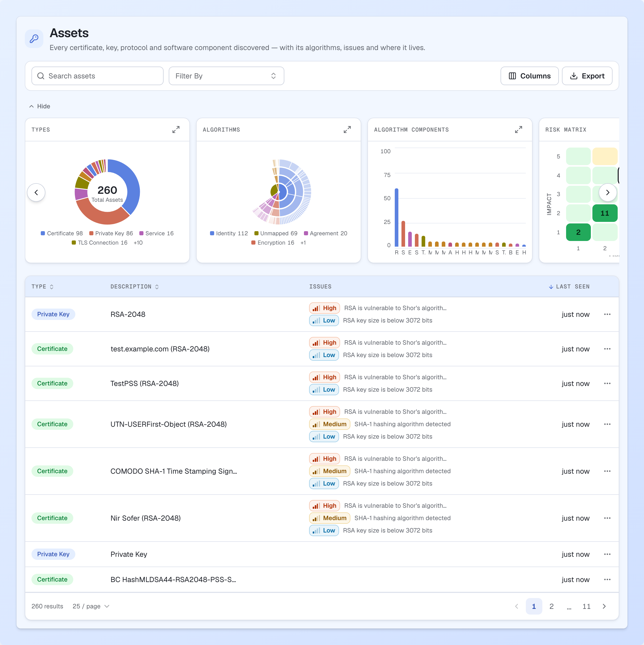Collapse the charts using Hide
This screenshot has height=645, width=644.
[x=40, y=106]
